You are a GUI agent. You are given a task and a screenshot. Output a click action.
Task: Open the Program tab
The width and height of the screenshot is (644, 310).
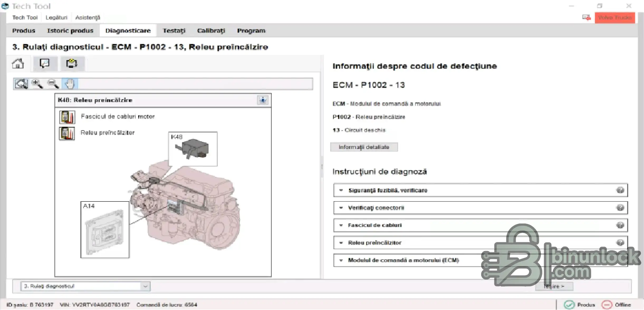tap(251, 31)
